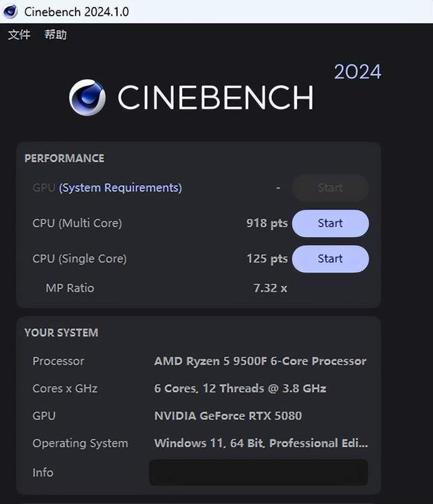The height and width of the screenshot is (504, 433).
Task: Open the GPU System Requirements link
Action: [120, 188]
